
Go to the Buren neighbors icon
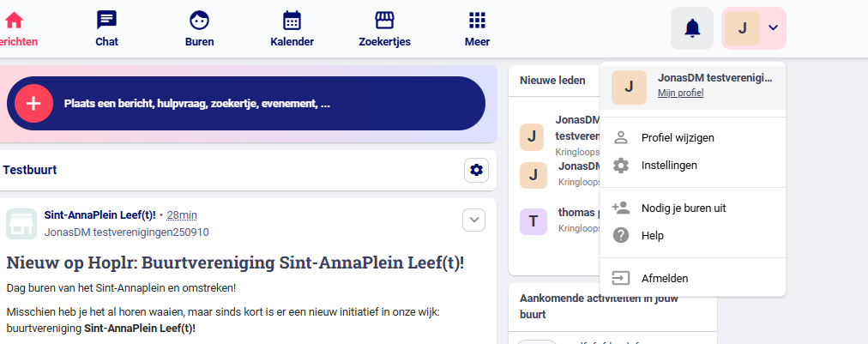tap(199, 21)
